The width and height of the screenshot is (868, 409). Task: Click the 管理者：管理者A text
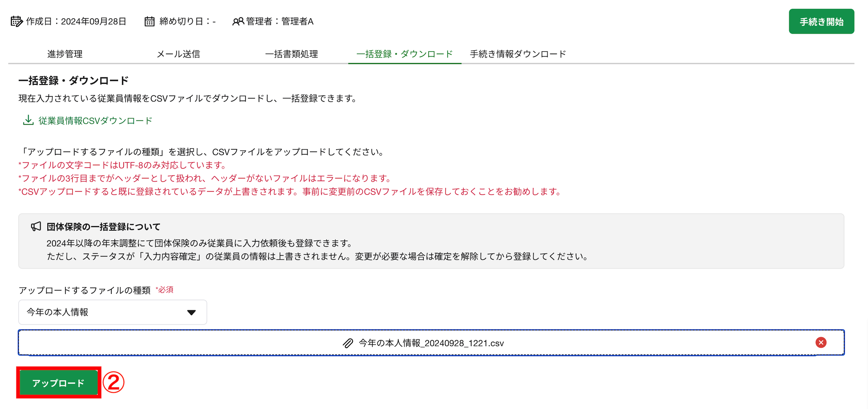coord(280,22)
